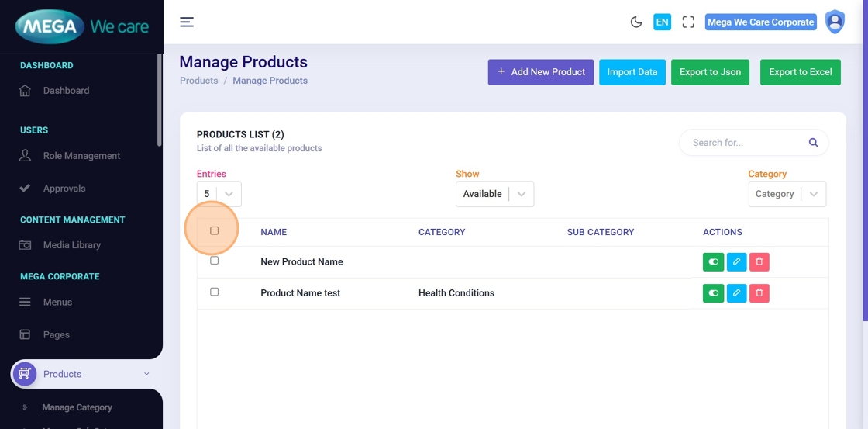Edit Product Name test with the pencil icon

736,293
